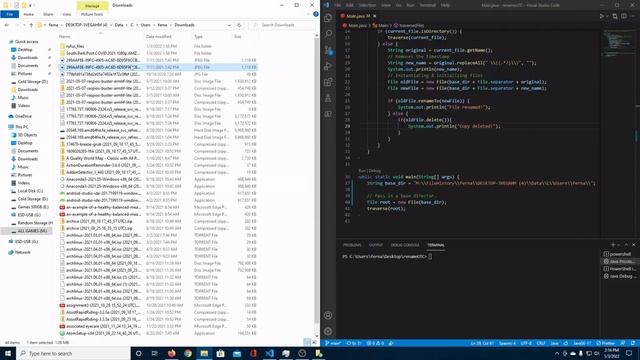
Task: Open Task View on the taskbar
Action: 155,353
